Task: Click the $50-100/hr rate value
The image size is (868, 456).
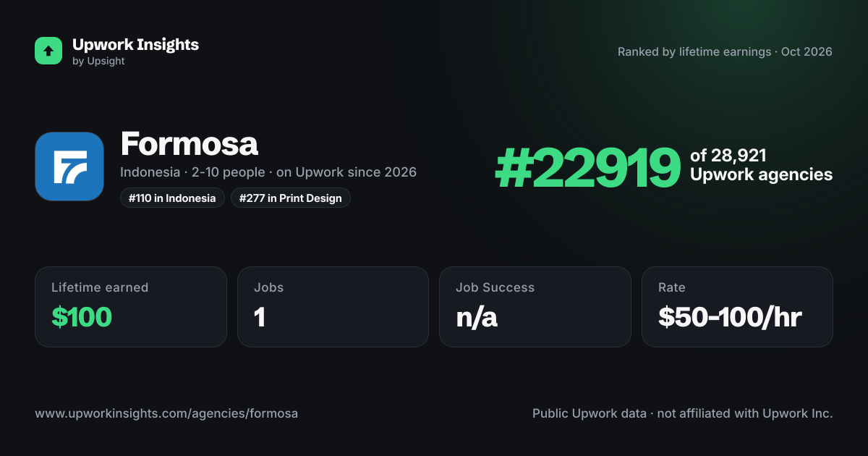Action: coord(730,317)
